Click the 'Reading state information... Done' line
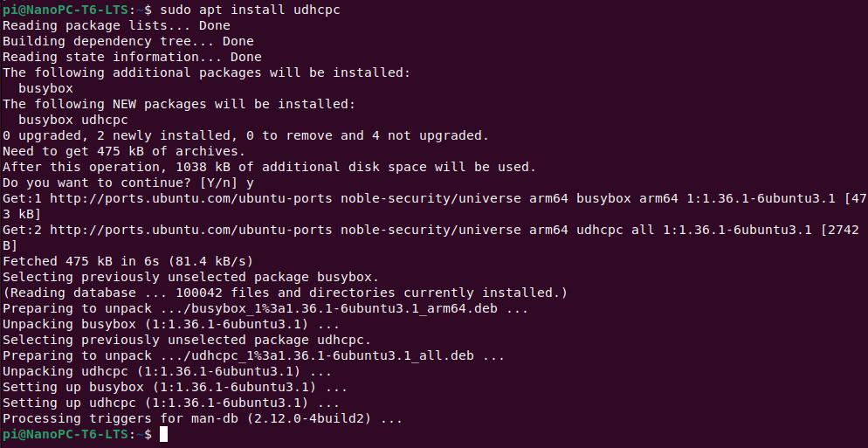The height and width of the screenshot is (448, 868). [132, 57]
